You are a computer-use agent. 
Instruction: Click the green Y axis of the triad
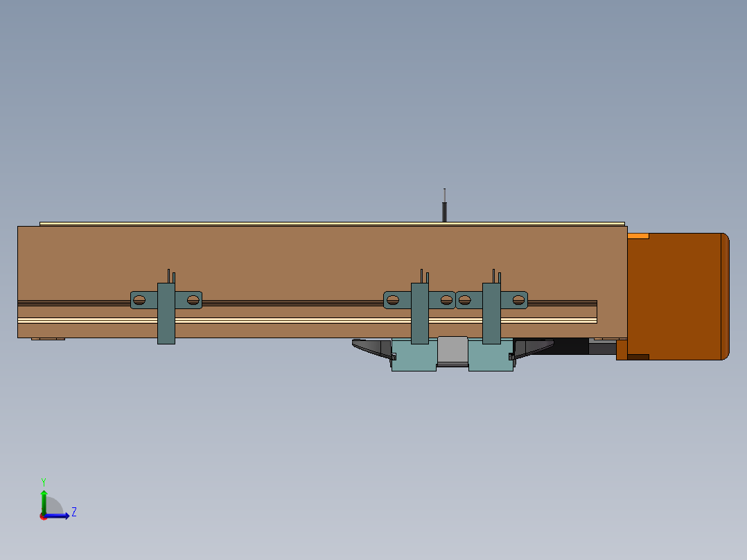(x=44, y=498)
